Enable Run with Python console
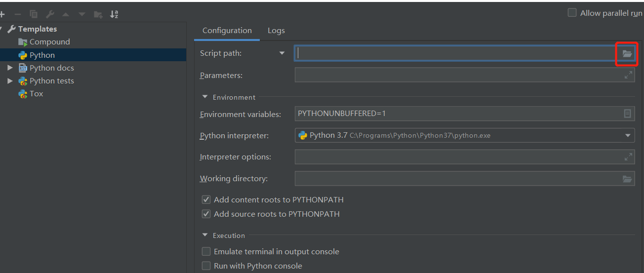Screen dimensions: 644x273 [x=206, y=266]
